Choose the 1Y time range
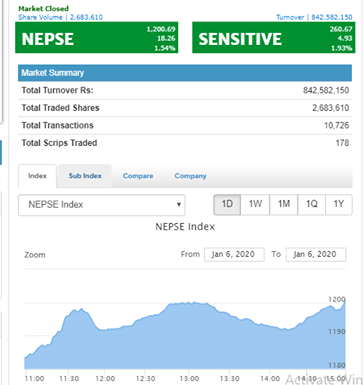 (x=339, y=204)
